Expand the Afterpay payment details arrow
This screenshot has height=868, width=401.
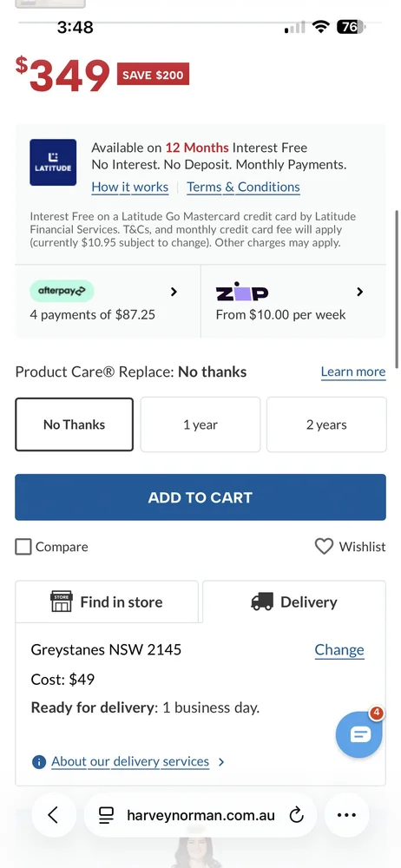pyautogui.click(x=174, y=292)
